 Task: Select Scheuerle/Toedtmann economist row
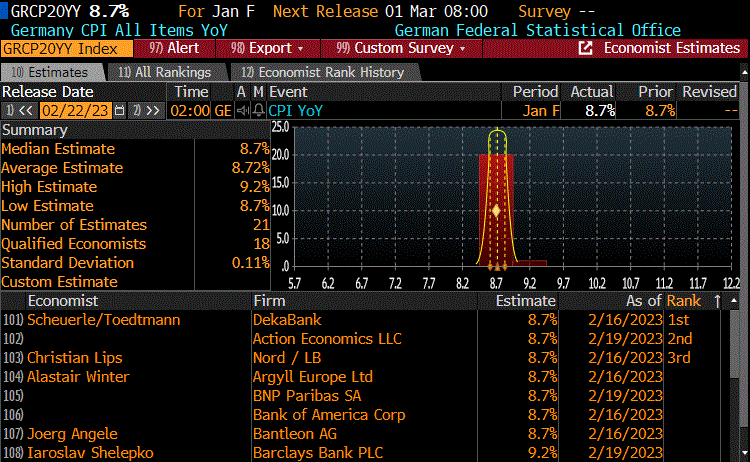coord(104,320)
